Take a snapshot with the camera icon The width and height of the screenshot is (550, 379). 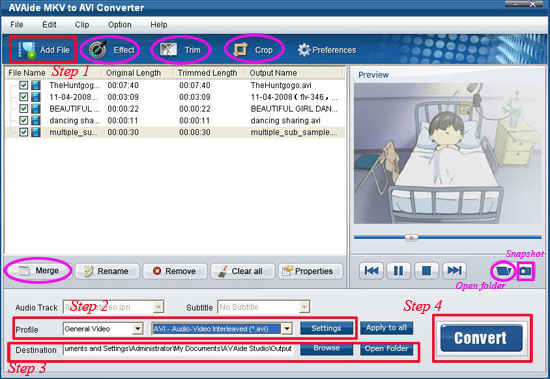(525, 271)
